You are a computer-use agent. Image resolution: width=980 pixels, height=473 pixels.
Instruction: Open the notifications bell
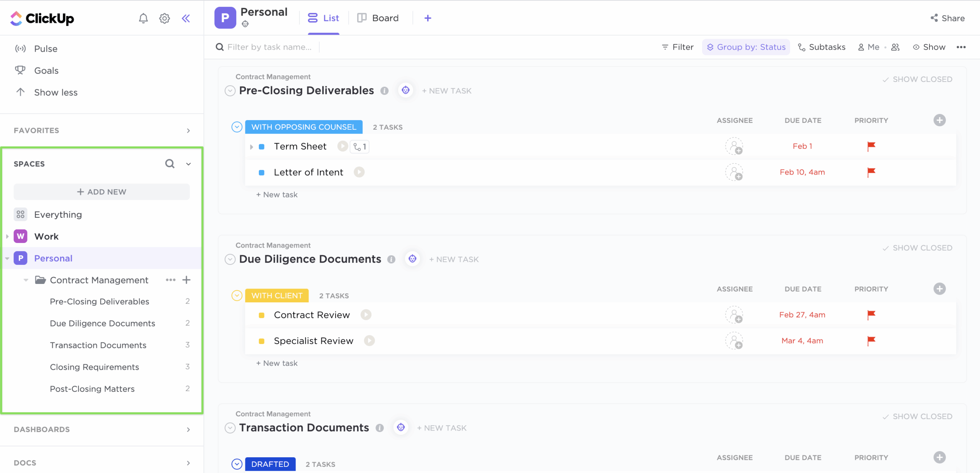pyautogui.click(x=143, y=18)
